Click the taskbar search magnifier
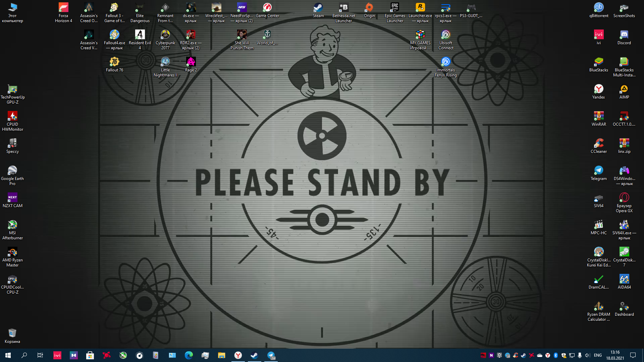 point(24,355)
